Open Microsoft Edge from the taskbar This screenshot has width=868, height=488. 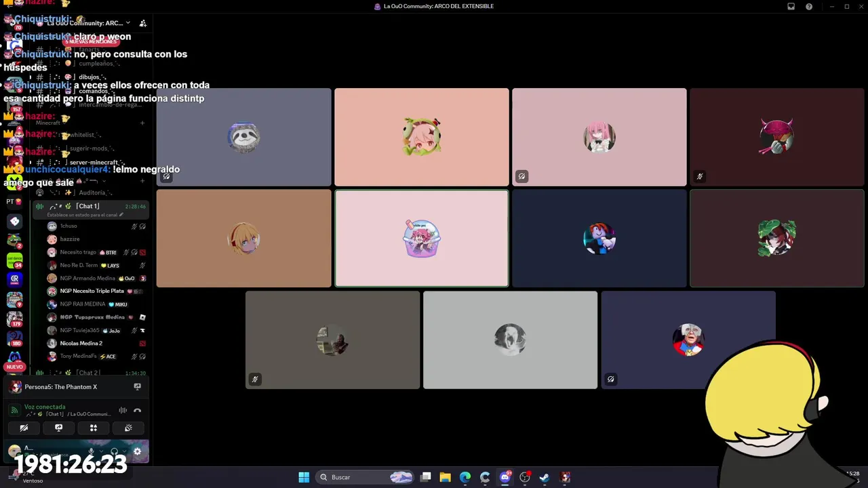(465, 477)
